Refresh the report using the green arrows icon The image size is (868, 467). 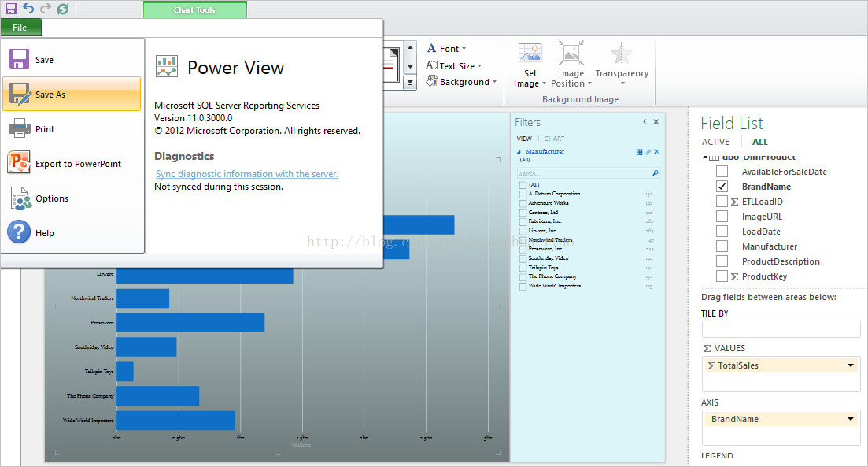(x=63, y=9)
